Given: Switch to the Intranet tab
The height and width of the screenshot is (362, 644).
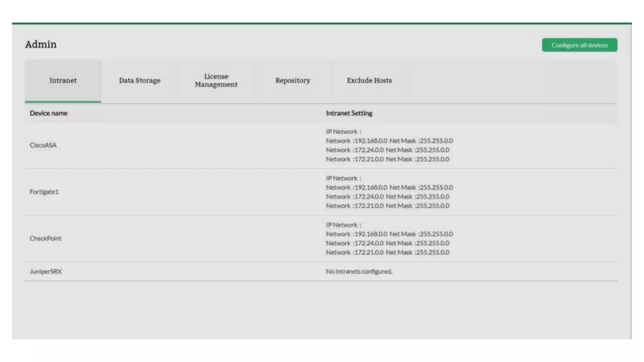Looking at the screenshot, I should coord(63,80).
